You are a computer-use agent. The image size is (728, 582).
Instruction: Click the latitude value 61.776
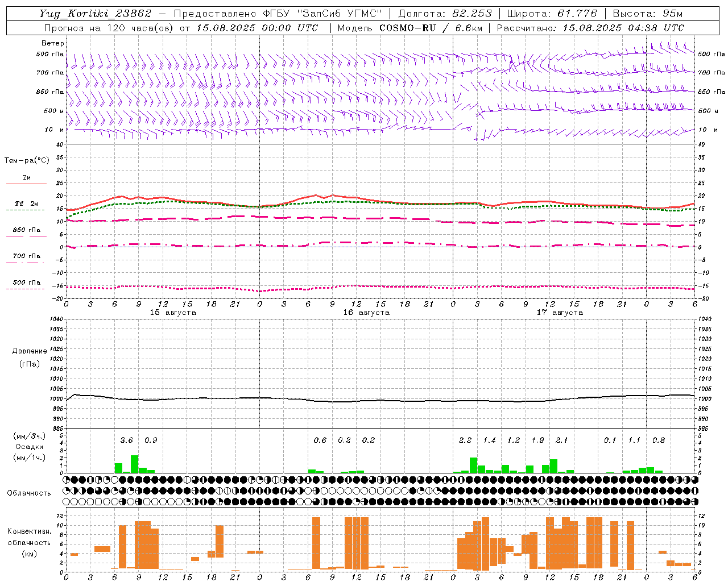(577, 14)
